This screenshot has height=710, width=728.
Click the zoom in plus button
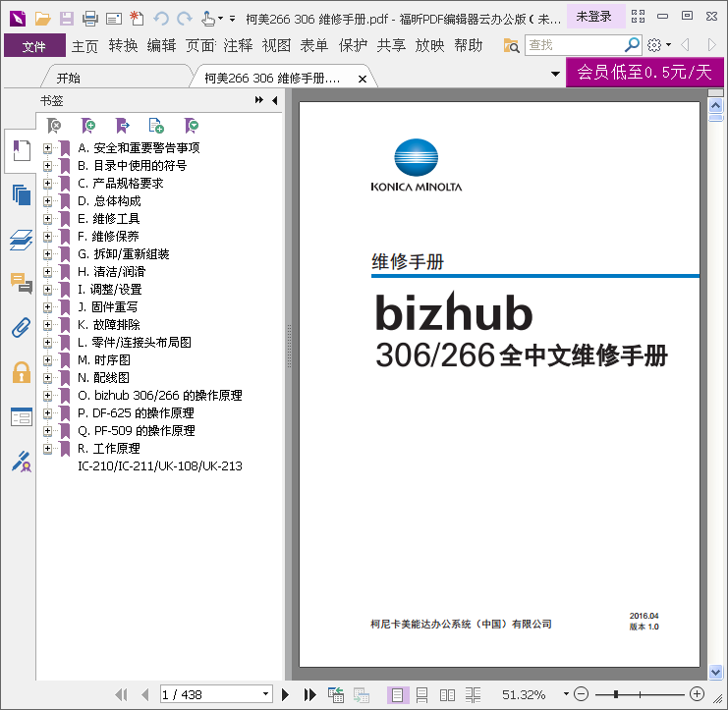coord(697,694)
